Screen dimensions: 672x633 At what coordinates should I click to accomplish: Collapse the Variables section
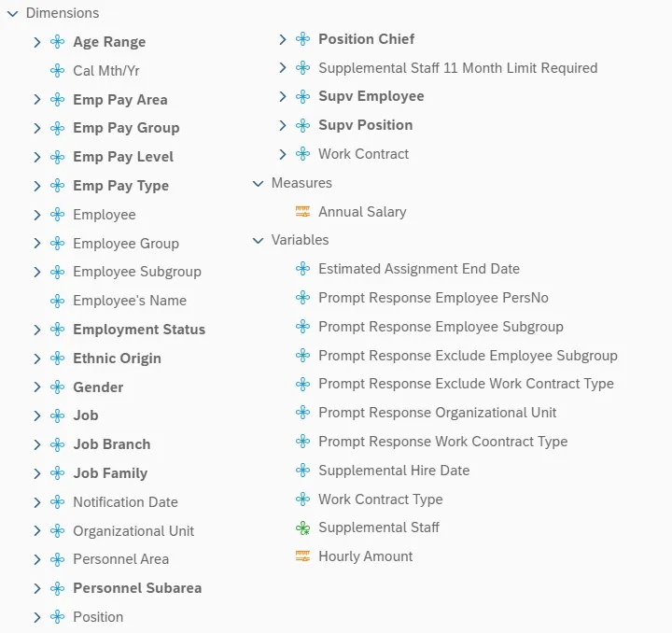[259, 240]
